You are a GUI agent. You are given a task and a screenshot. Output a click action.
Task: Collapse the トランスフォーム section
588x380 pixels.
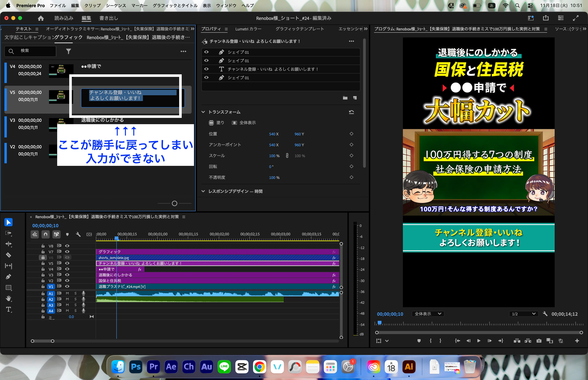(x=203, y=112)
